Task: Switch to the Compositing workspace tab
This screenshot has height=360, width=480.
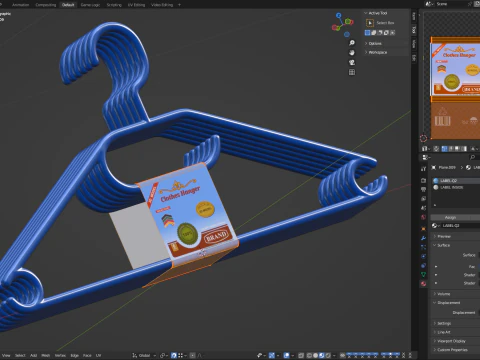Action: coord(46,5)
